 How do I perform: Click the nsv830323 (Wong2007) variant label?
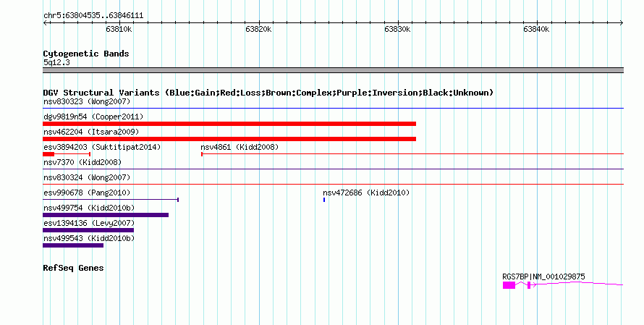tap(87, 101)
